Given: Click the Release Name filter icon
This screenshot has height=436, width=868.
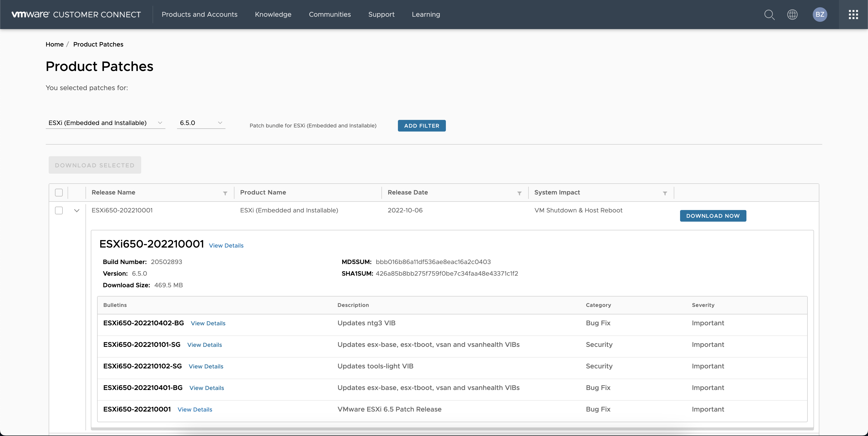Looking at the screenshot, I should (x=225, y=193).
